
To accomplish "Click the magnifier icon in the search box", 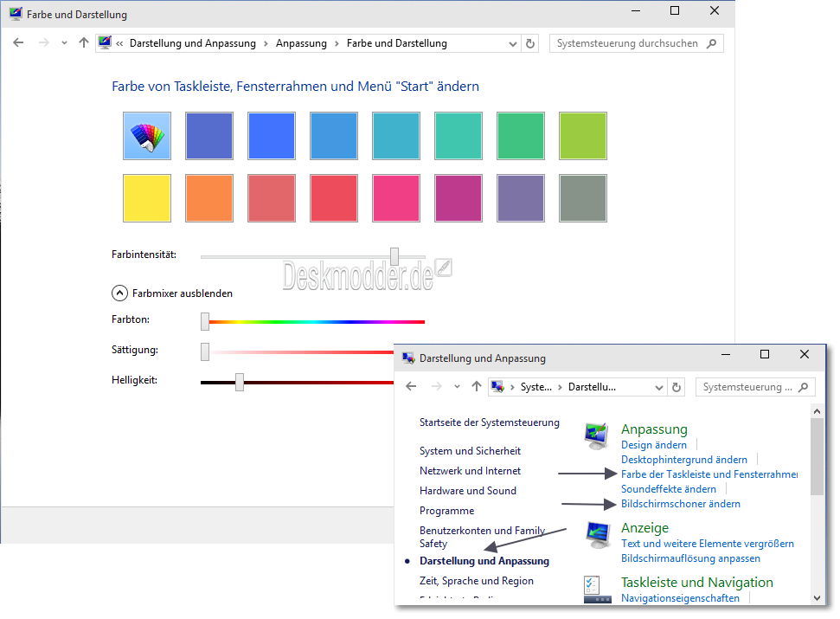I will [713, 43].
